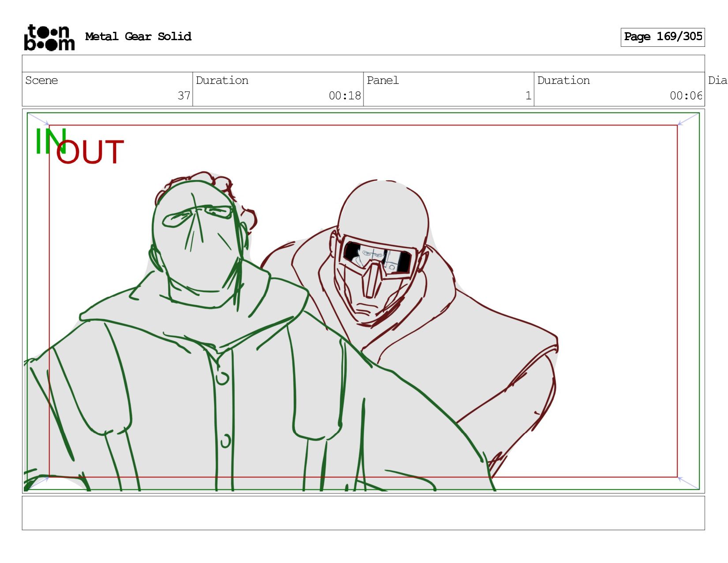
Task: Click the 'Page 169/305' box
Action: pos(662,37)
